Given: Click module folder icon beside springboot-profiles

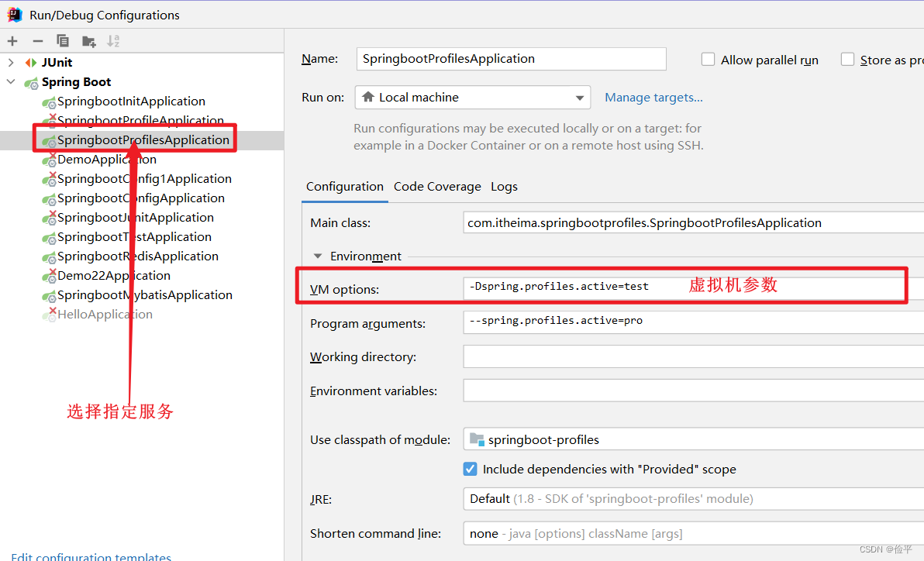Looking at the screenshot, I should tap(477, 439).
